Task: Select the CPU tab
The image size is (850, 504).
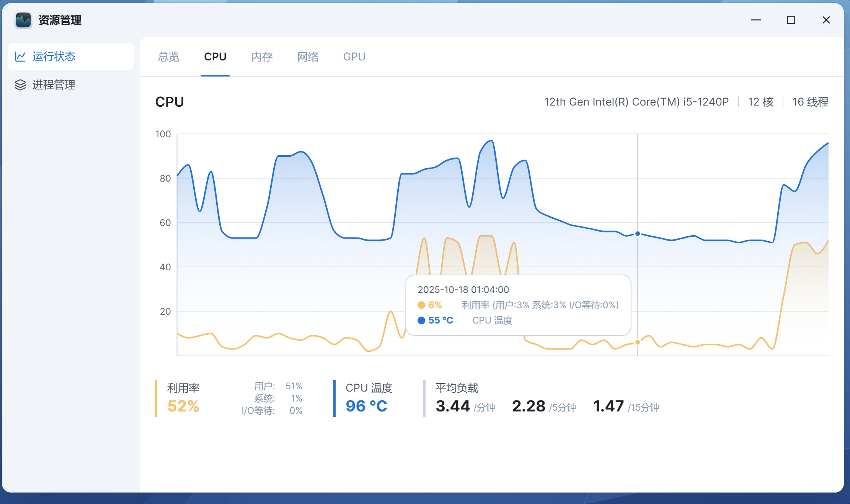Action: (215, 57)
